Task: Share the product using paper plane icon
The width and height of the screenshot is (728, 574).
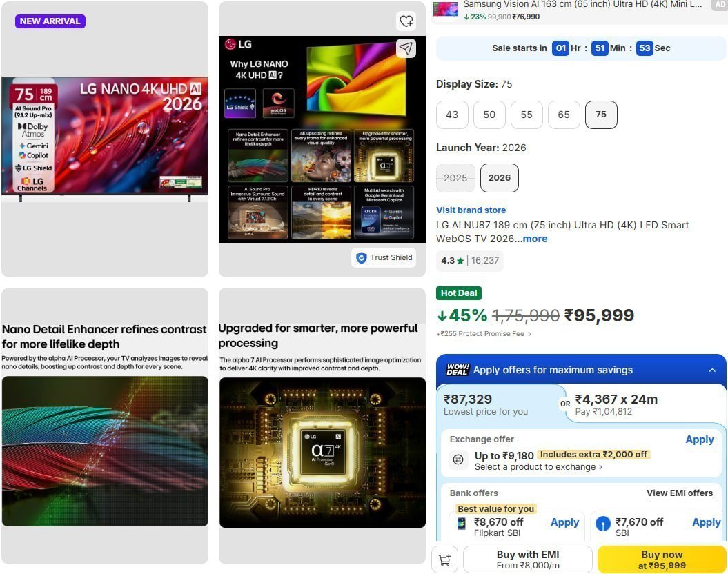Action: point(406,48)
